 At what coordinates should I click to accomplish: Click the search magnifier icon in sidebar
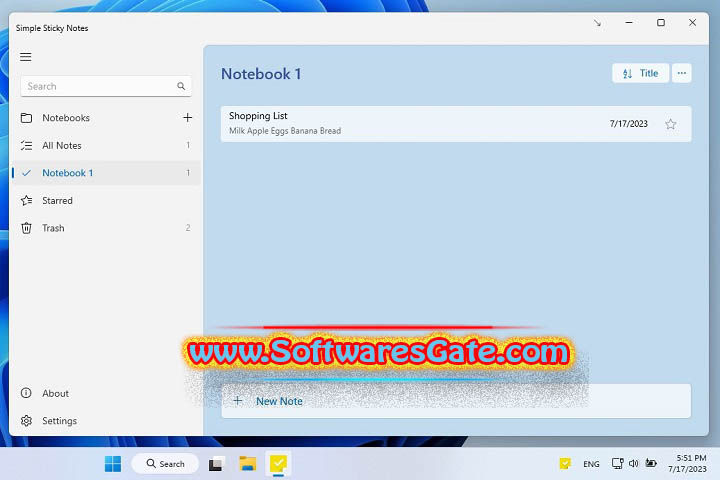tap(181, 86)
